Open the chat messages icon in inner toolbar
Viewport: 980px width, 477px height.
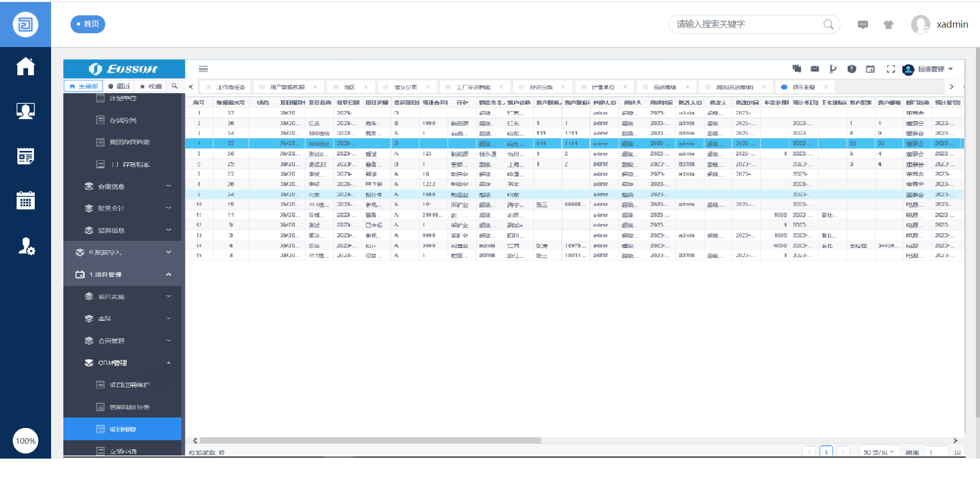pos(797,69)
